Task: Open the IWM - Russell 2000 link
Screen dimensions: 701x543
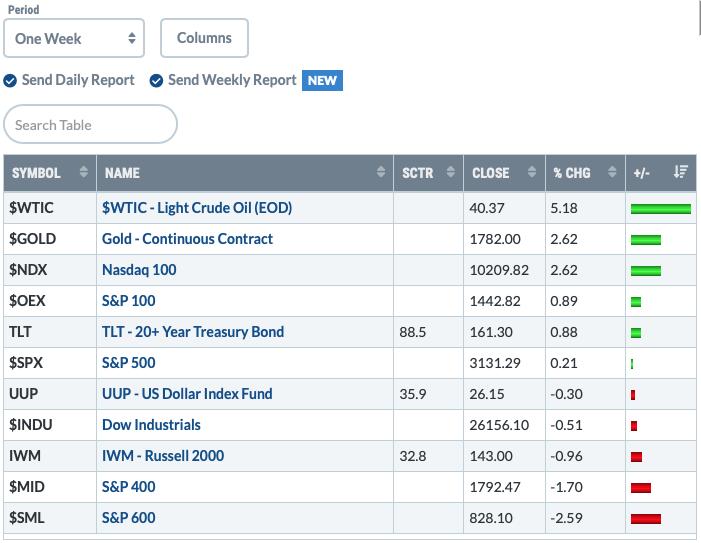Action: 163,455
